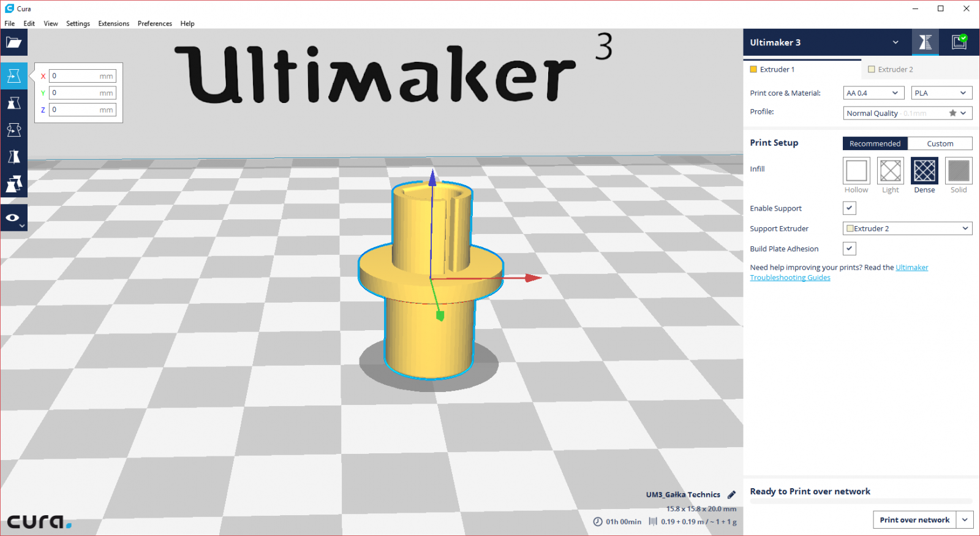The image size is (980, 536).
Task: Select Custom print setup mode
Action: pos(940,143)
